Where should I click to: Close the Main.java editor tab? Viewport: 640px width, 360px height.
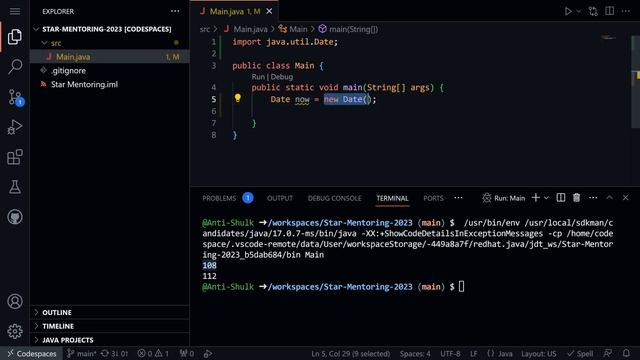pyautogui.click(x=269, y=11)
